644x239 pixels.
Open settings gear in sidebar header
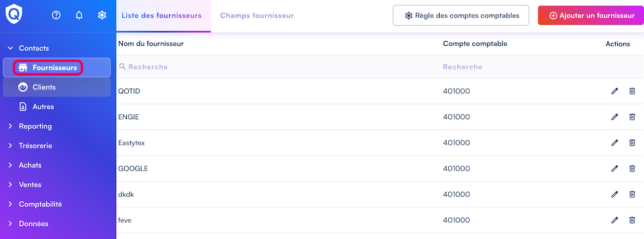click(102, 15)
